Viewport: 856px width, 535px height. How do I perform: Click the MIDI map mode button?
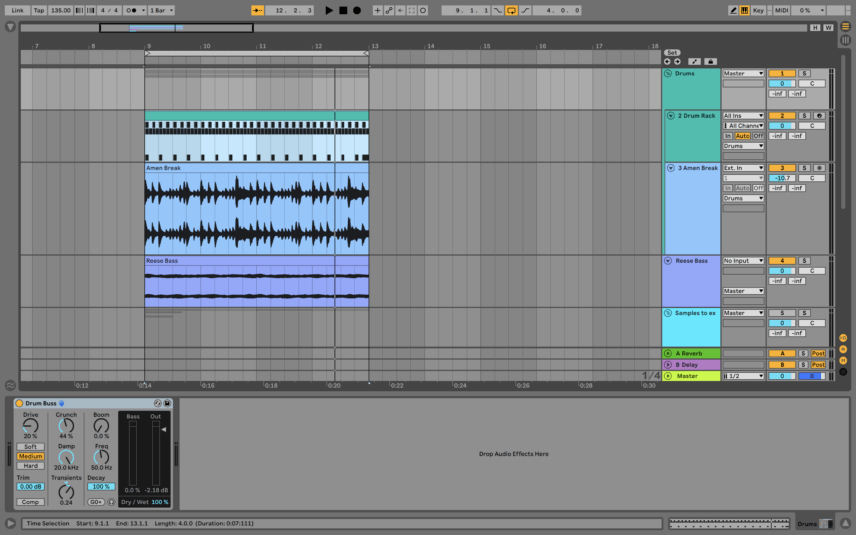click(781, 10)
